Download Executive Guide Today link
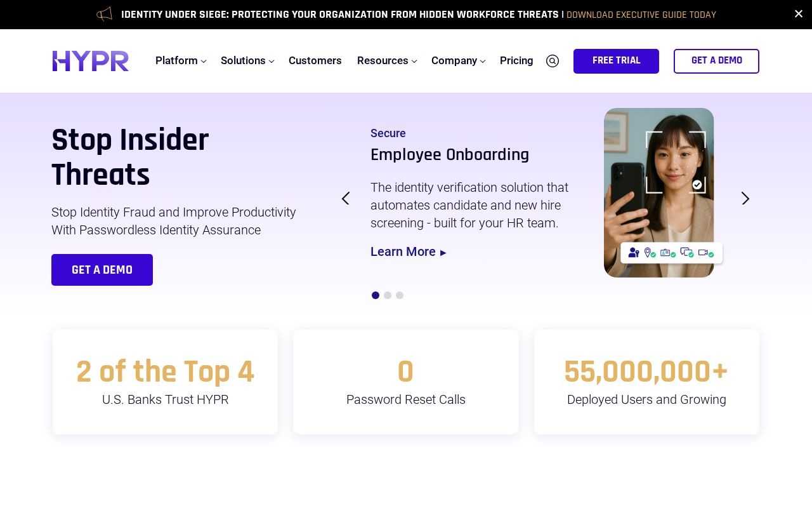 (641, 15)
